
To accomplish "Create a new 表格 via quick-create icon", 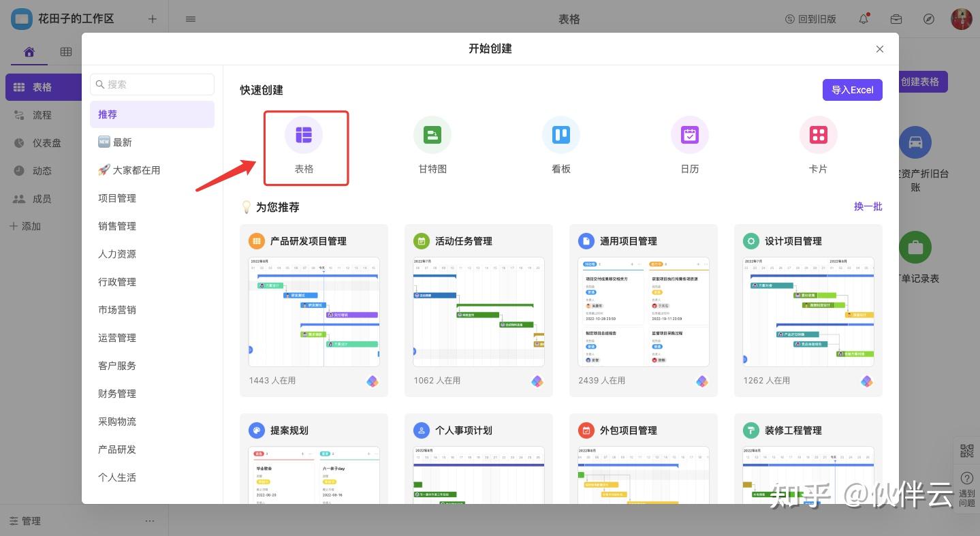I will tap(304, 135).
